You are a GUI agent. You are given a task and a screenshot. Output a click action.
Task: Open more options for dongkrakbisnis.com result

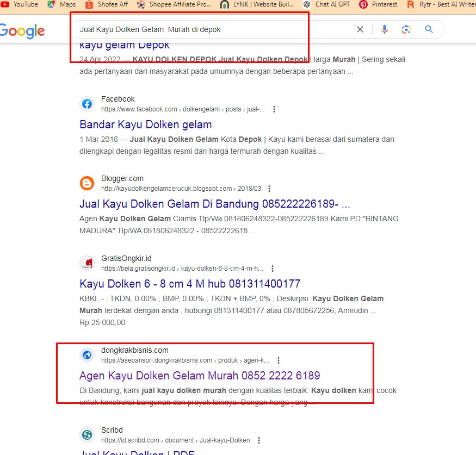pos(279,360)
